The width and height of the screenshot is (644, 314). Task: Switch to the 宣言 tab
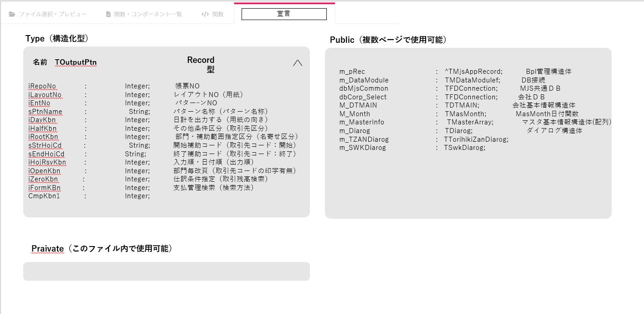(x=283, y=14)
